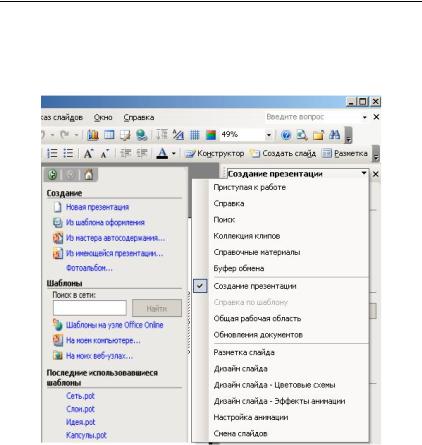Click the Разметка toolbar button
The height and width of the screenshot is (445, 422).
[x=345, y=154]
